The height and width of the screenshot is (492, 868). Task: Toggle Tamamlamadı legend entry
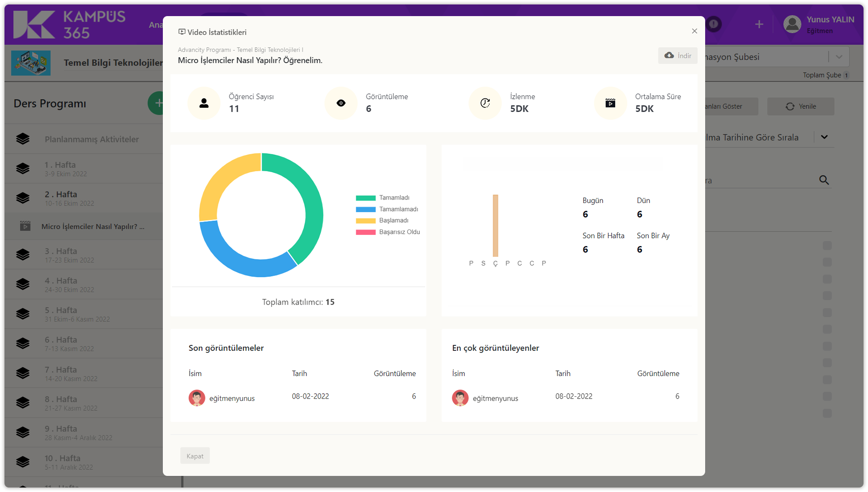pyautogui.click(x=398, y=209)
